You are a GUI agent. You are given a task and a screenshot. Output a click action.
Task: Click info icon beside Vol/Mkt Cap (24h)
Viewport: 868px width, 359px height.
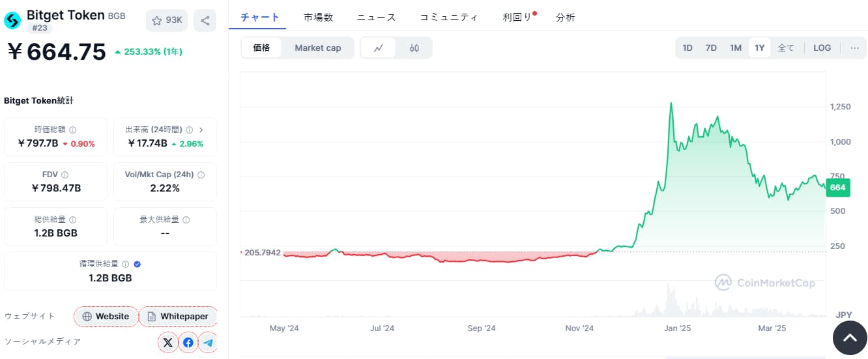click(x=201, y=175)
